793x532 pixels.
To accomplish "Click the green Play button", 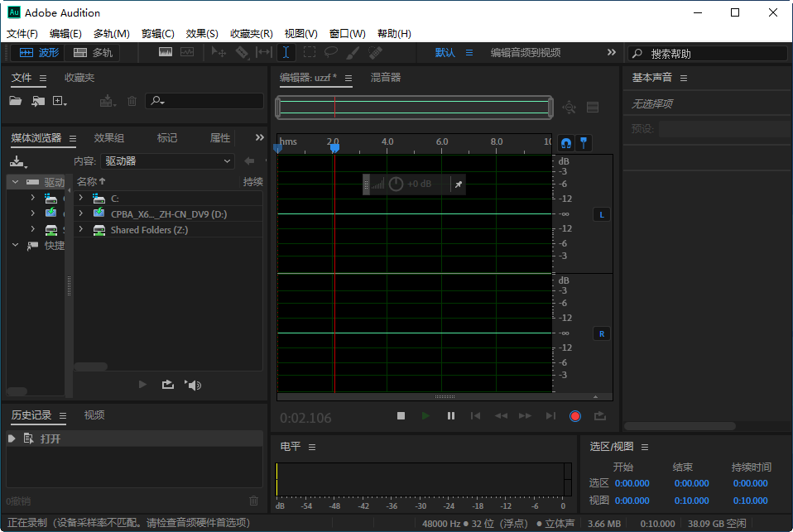I will [x=425, y=415].
